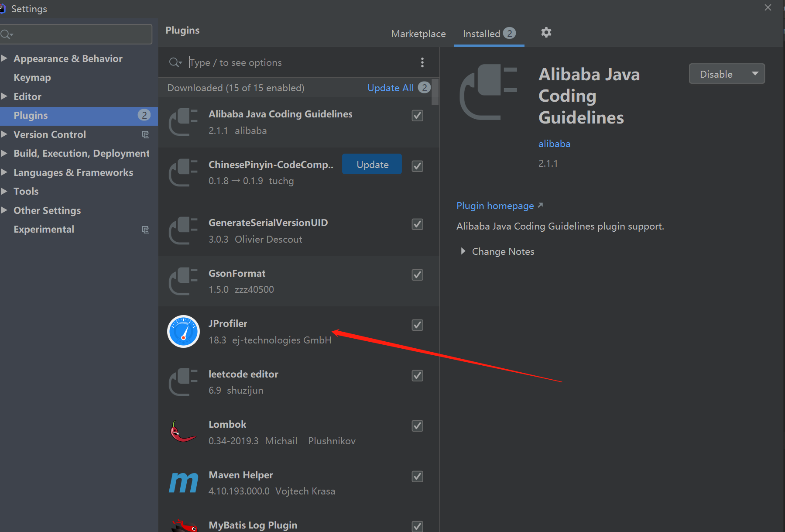The image size is (785, 532).
Task: Click the leetcode editor plugin icon
Action: pyautogui.click(x=183, y=382)
